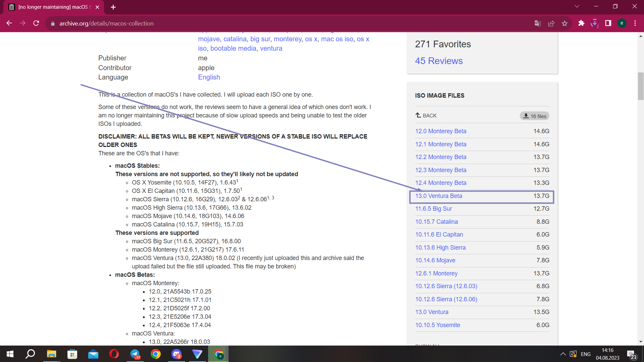
Task: Launch Opera browser from taskbar
Action: pos(114,354)
